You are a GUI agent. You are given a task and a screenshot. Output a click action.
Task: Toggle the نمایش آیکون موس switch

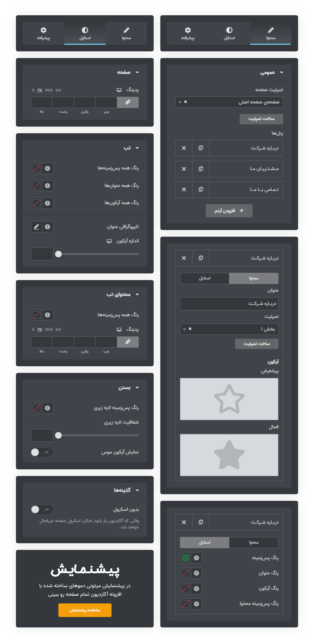click(x=42, y=452)
